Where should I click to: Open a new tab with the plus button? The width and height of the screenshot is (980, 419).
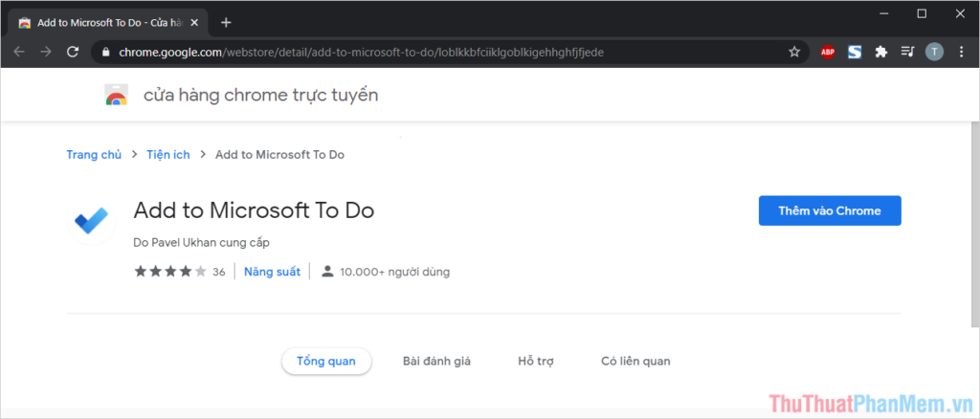[x=226, y=22]
